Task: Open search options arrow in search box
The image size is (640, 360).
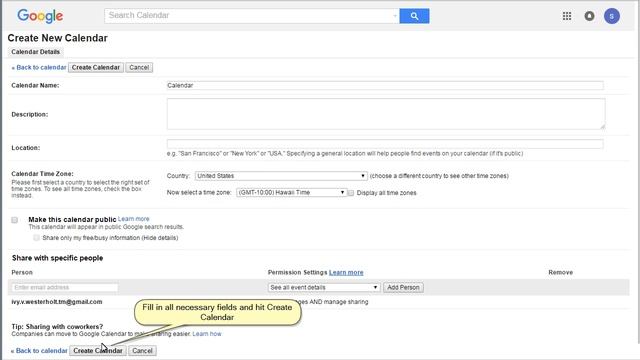Action: [x=395, y=16]
